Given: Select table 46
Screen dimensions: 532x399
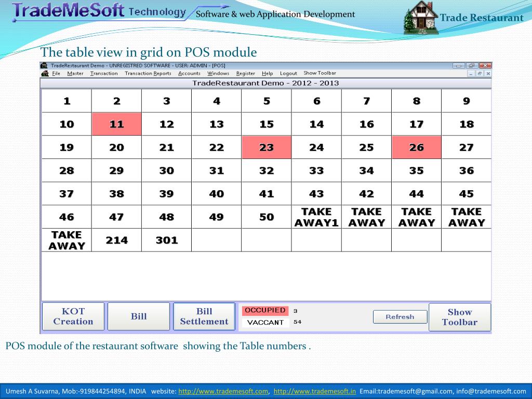Looking at the screenshot, I should [x=66, y=217].
